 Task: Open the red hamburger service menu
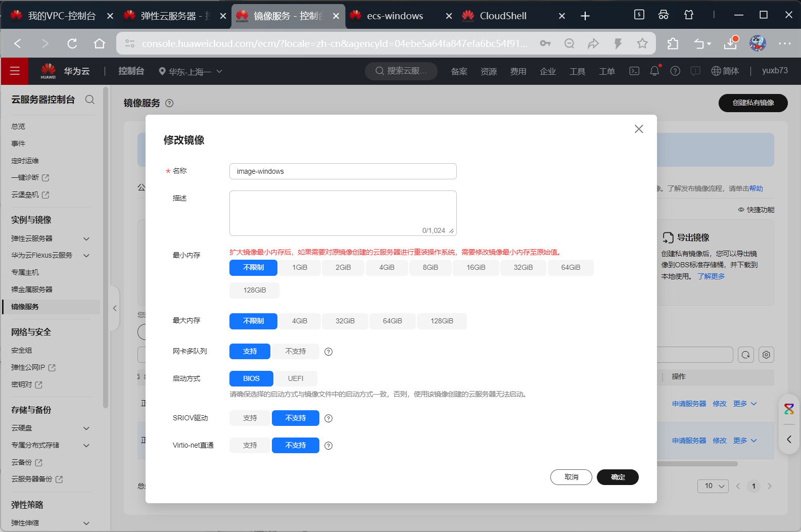[x=15, y=71]
